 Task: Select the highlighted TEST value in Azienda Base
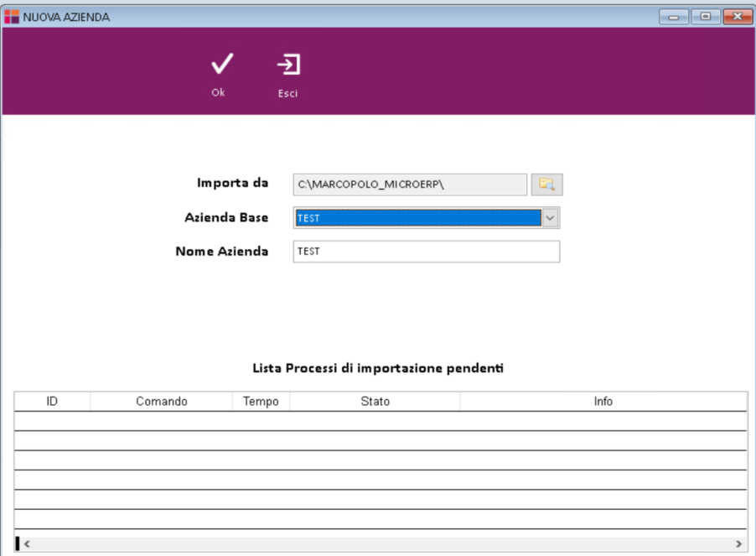417,218
